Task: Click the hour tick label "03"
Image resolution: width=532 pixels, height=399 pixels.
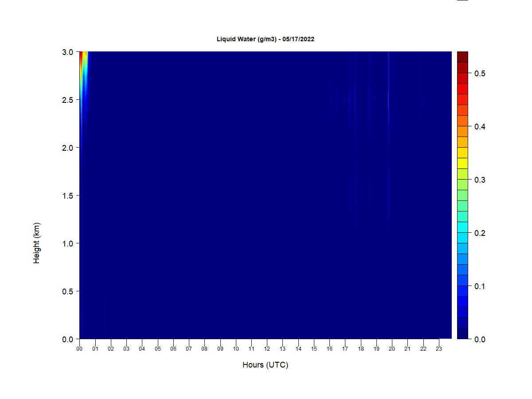Action: click(126, 349)
